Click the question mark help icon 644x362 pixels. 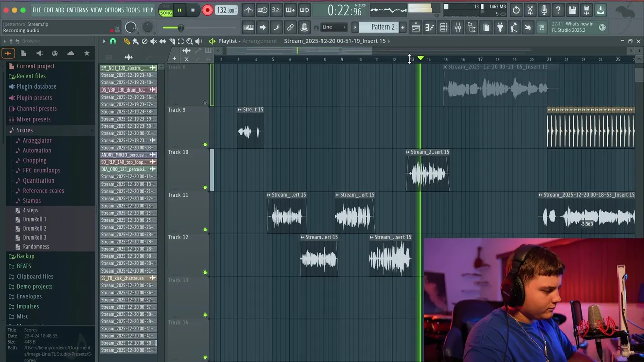click(558, 10)
